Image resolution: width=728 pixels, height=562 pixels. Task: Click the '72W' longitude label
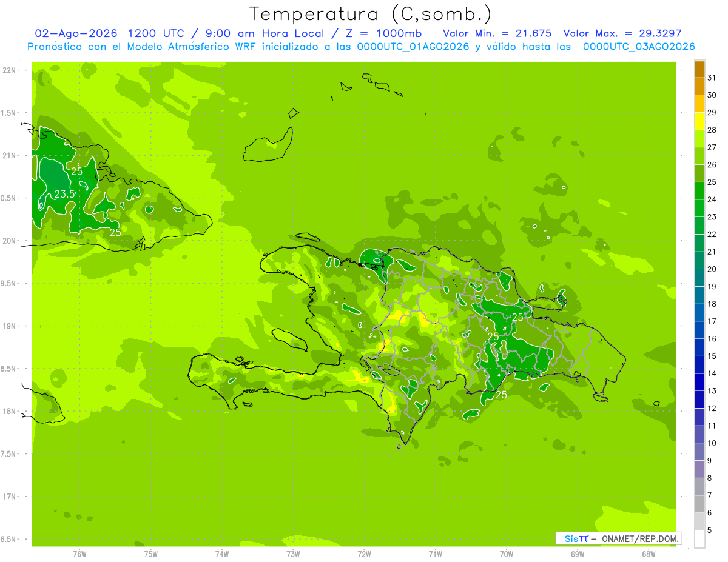[x=364, y=554]
